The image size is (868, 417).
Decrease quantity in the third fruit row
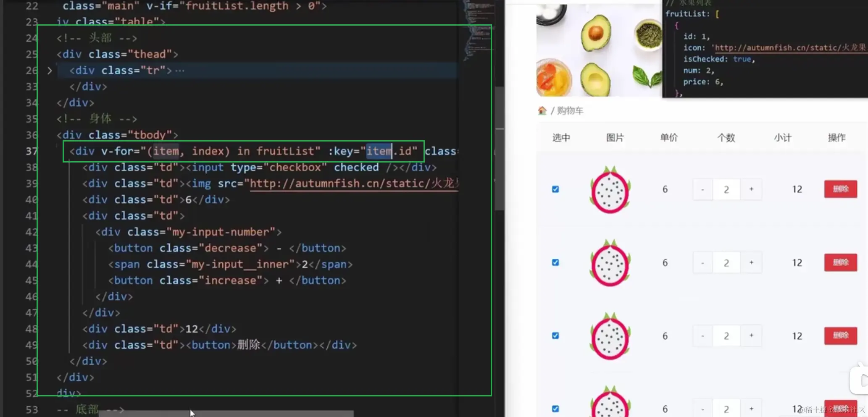[702, 336]
